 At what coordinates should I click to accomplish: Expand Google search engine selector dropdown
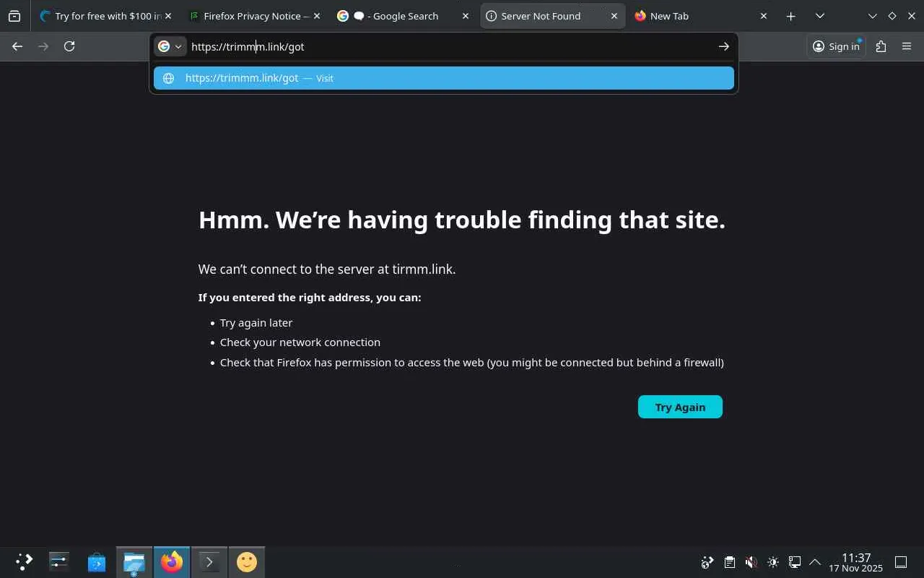170,46
